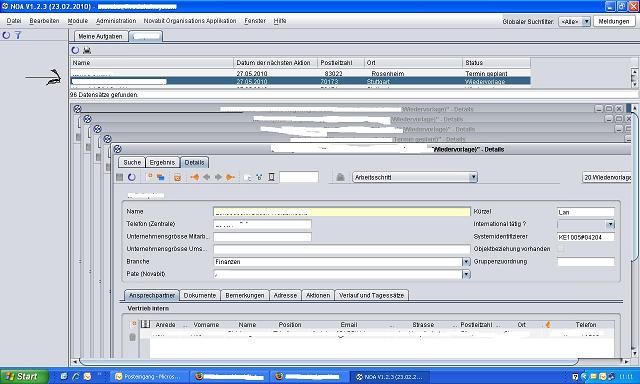Click the refresh icon in the left sidebar

click(6, 35)
